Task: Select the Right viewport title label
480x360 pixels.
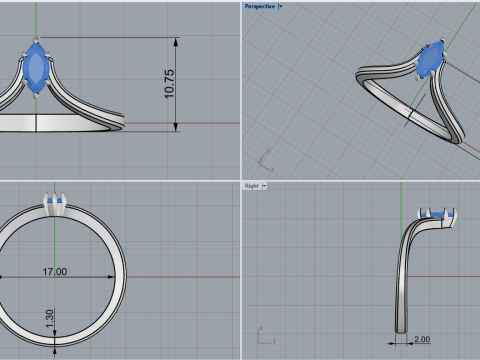Action: pos(252,186)
